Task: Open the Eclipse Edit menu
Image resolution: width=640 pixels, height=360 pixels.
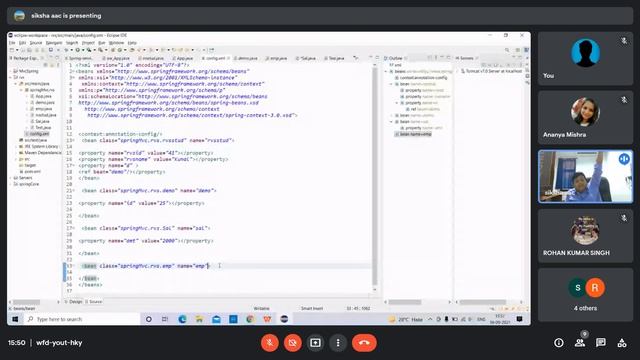Action: (22, 43)
